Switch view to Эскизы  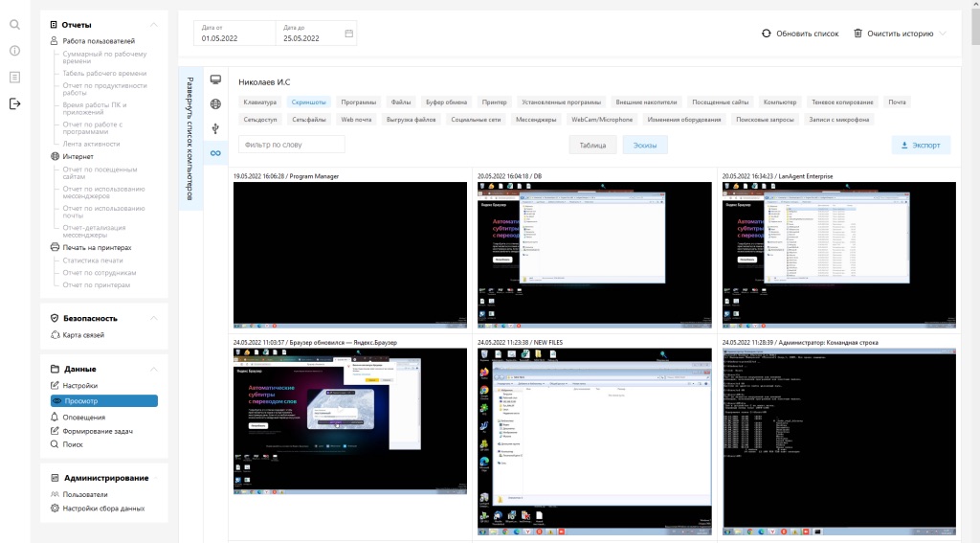click(645, 146)
